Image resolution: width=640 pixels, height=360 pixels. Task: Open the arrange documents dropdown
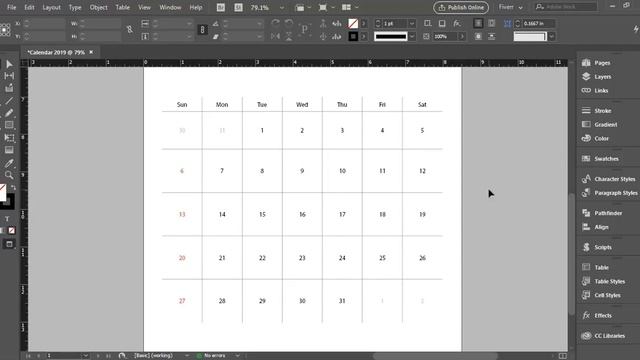click(350, 7)
